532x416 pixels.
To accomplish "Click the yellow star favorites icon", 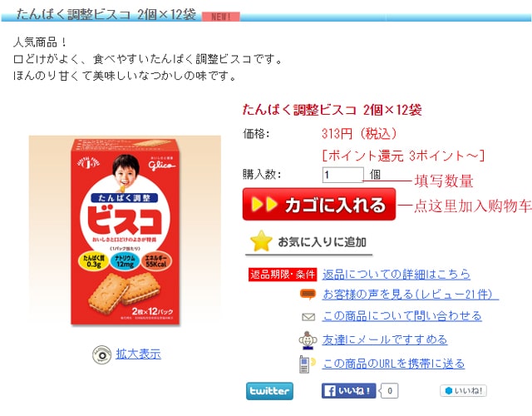I will (x=261, y=241).
